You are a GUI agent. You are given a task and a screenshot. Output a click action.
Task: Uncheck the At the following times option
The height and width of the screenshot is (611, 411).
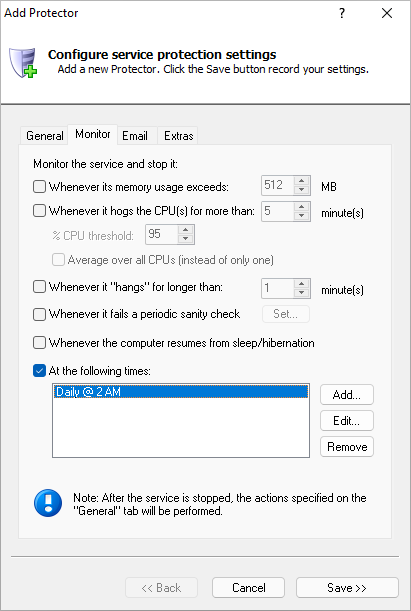click(x=39, y=371)
